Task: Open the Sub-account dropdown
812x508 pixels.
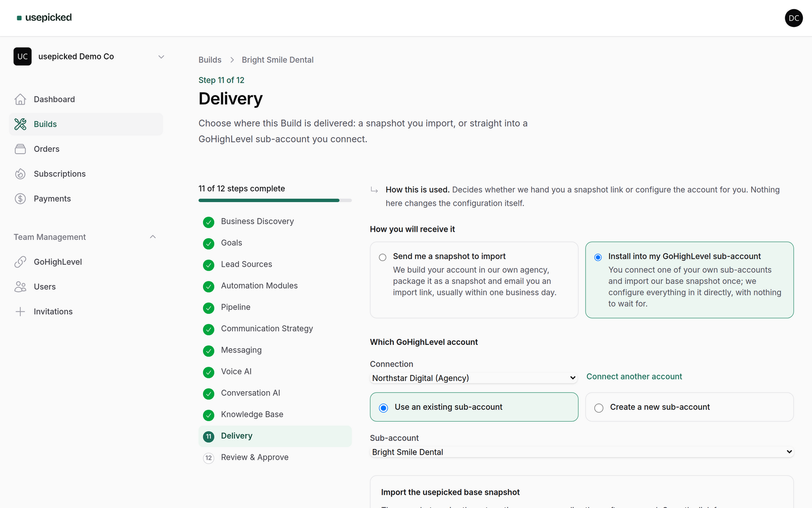Action: (582, 452)
